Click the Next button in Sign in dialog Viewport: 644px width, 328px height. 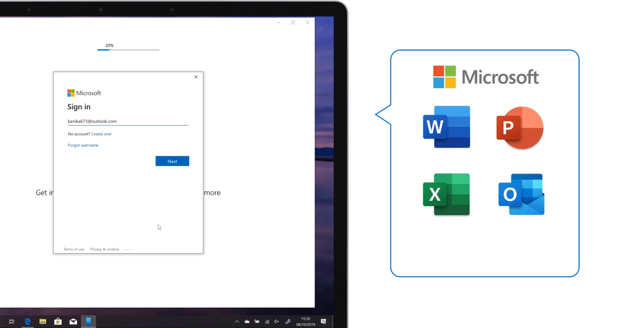[172, 161]
